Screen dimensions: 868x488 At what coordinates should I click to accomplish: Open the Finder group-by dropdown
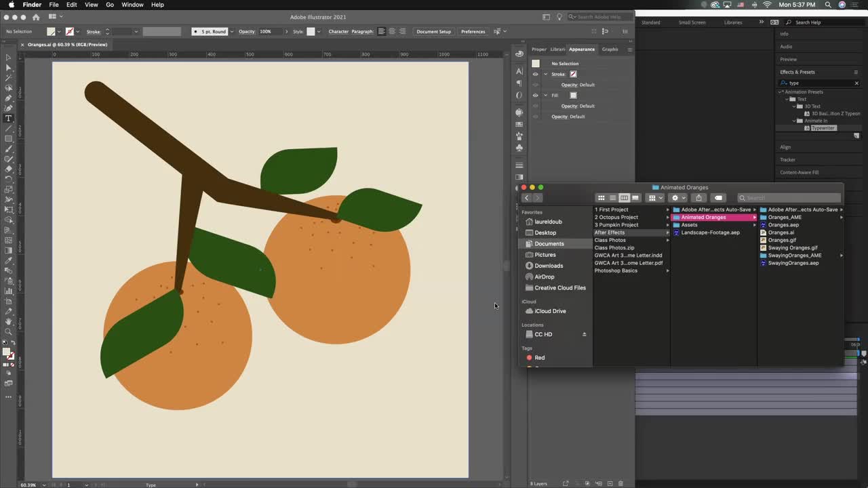655,198
